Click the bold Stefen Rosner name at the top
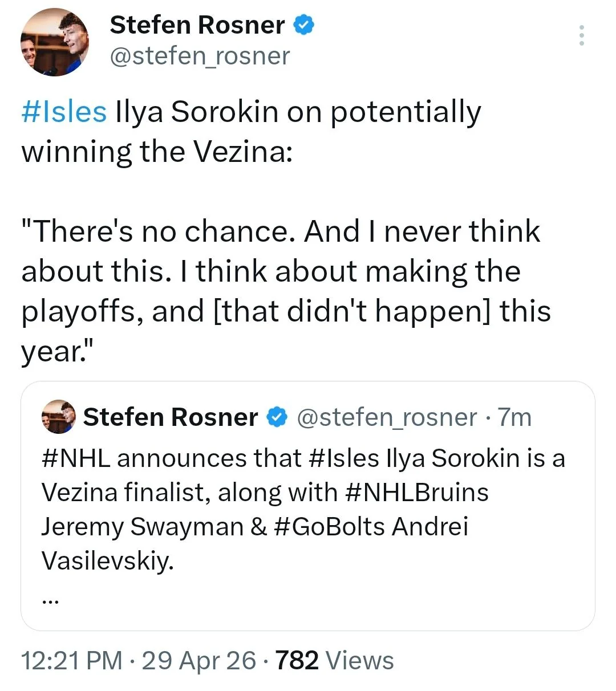 point(197,25)
